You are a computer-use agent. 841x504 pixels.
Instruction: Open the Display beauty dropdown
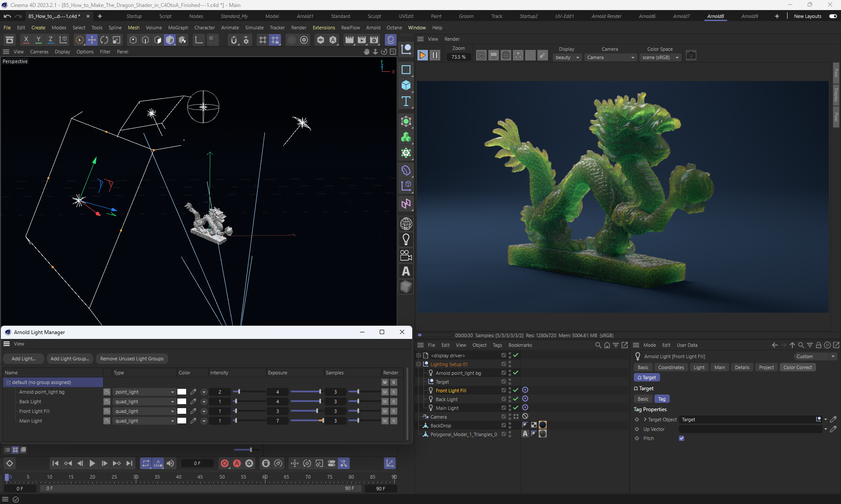click(x=567, y=57)
